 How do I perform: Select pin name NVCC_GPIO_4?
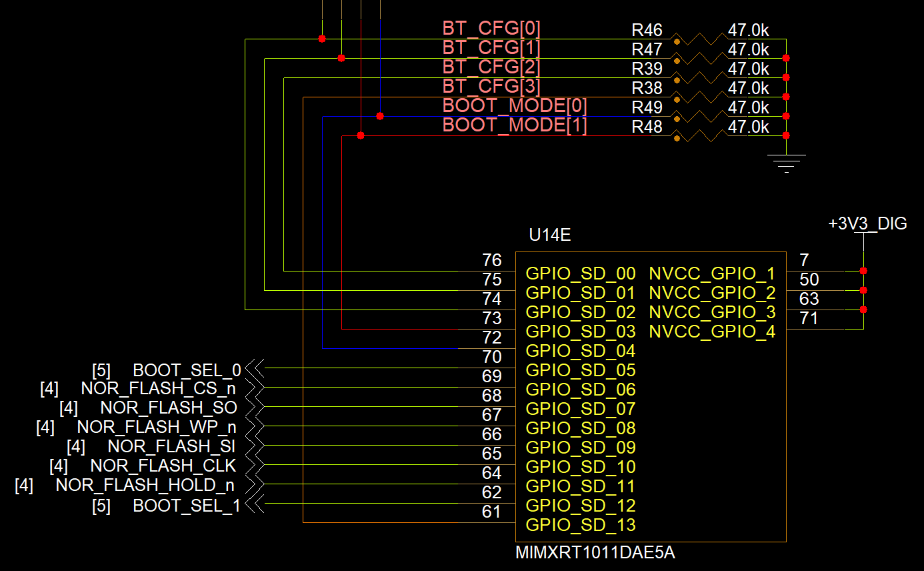(713, 332)
